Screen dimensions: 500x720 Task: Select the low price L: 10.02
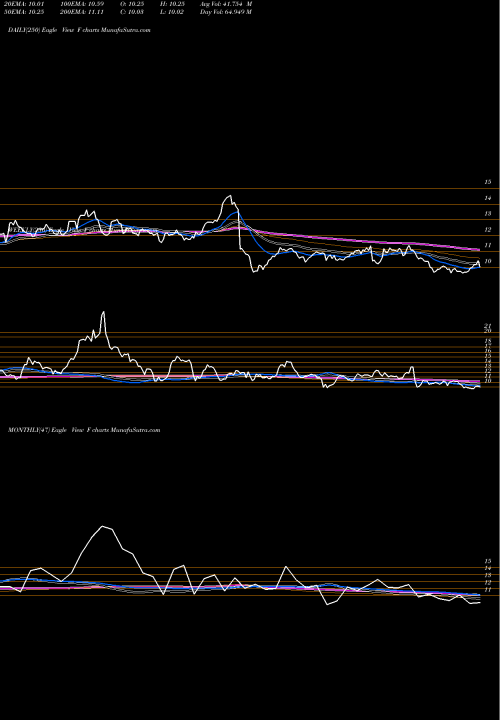click(173, 12)
